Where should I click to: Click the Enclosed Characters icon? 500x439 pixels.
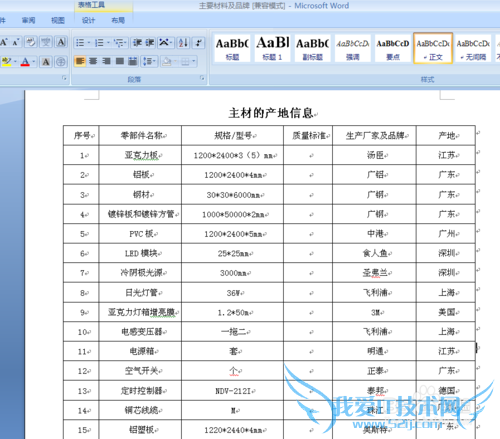[61, 62]
